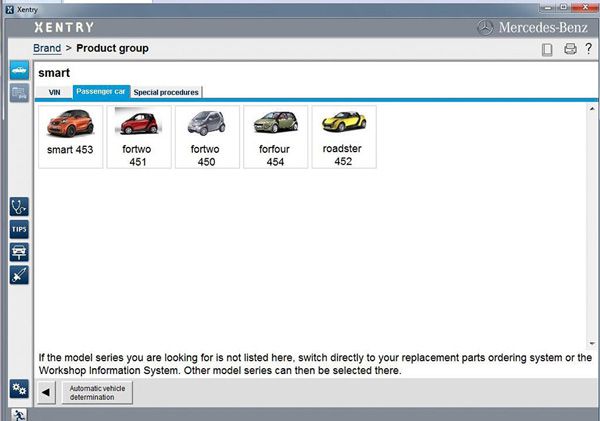600x421 pixels.
Task: Open the Special procedures tab
Action: pos(166,92)
